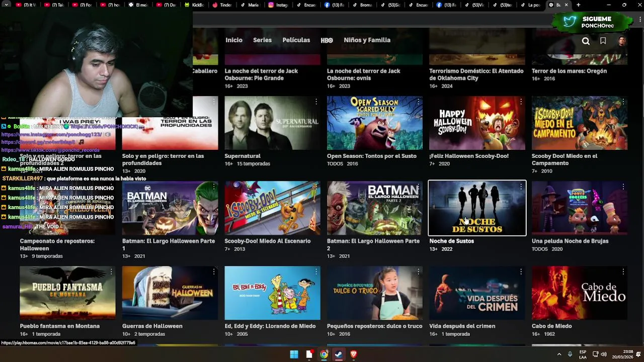Open options for Batman Largo Halloween Parte 1
The height and width of the screenshot is (362, 644).
[213, 187]
